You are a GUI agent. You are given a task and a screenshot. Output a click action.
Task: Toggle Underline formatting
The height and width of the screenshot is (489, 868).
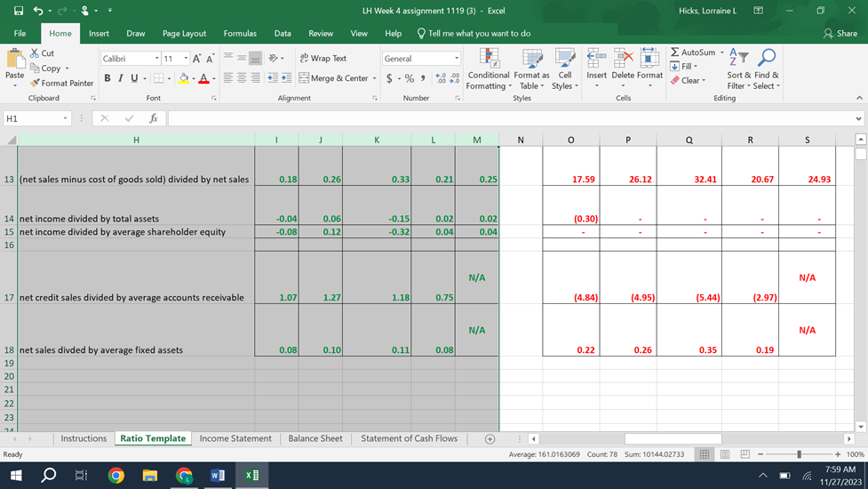pos(134,78)
